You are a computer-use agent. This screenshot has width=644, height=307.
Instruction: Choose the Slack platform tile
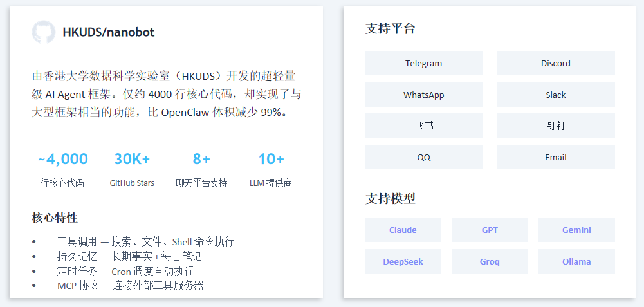[x=556, y=95]
